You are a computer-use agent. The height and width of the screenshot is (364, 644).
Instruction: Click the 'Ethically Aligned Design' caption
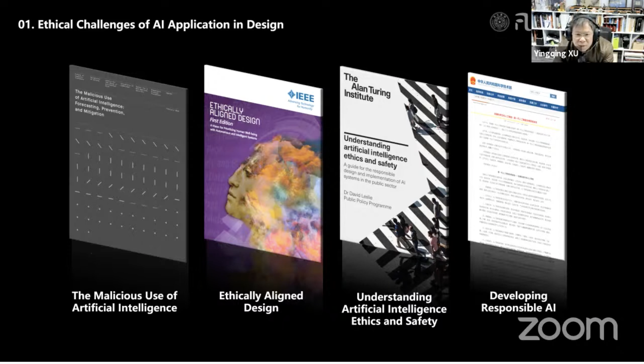pyautogui.click(x=261, y=302)
